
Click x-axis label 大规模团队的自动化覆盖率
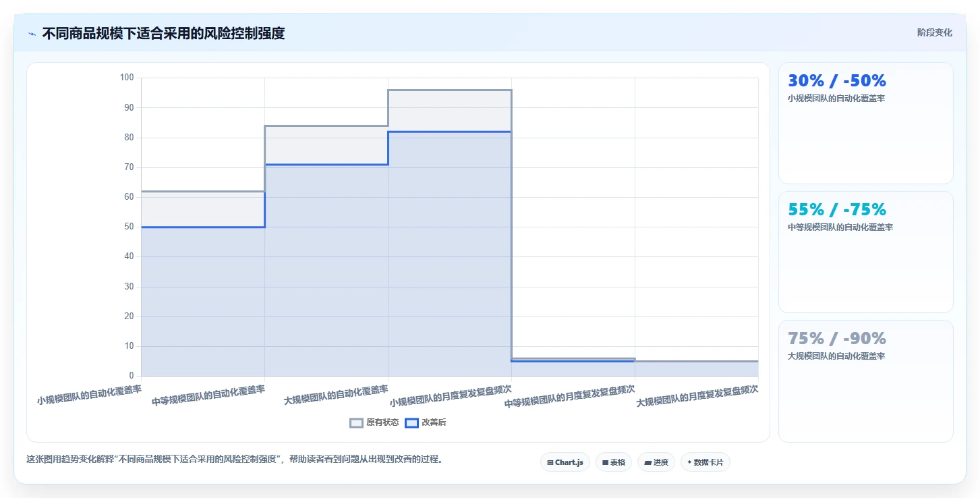[336, 395]
